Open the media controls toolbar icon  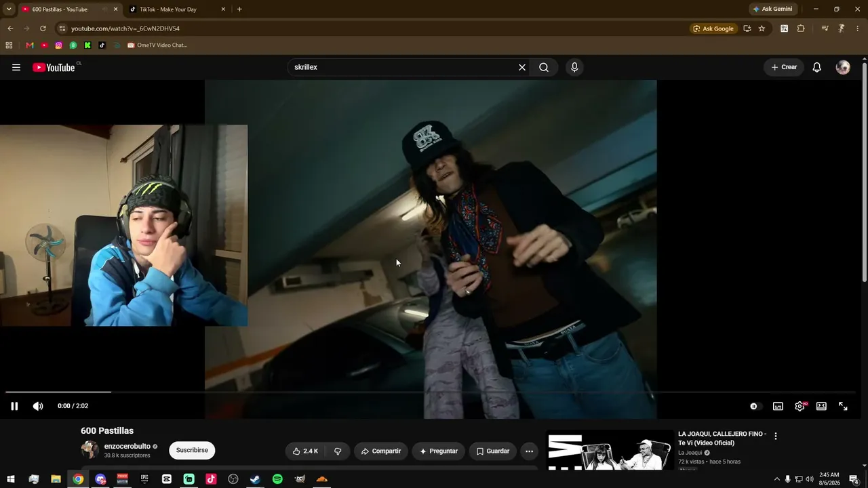(x=825, y=28)
